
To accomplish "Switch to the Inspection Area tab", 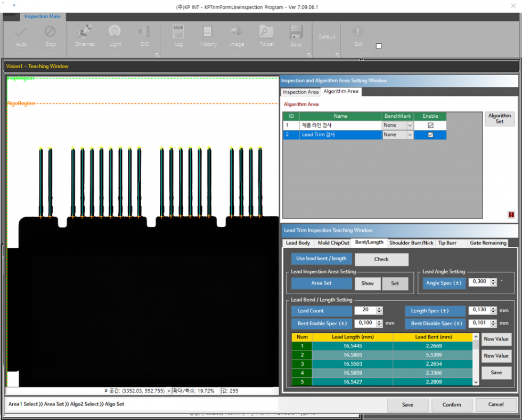I will pos(300,92).
